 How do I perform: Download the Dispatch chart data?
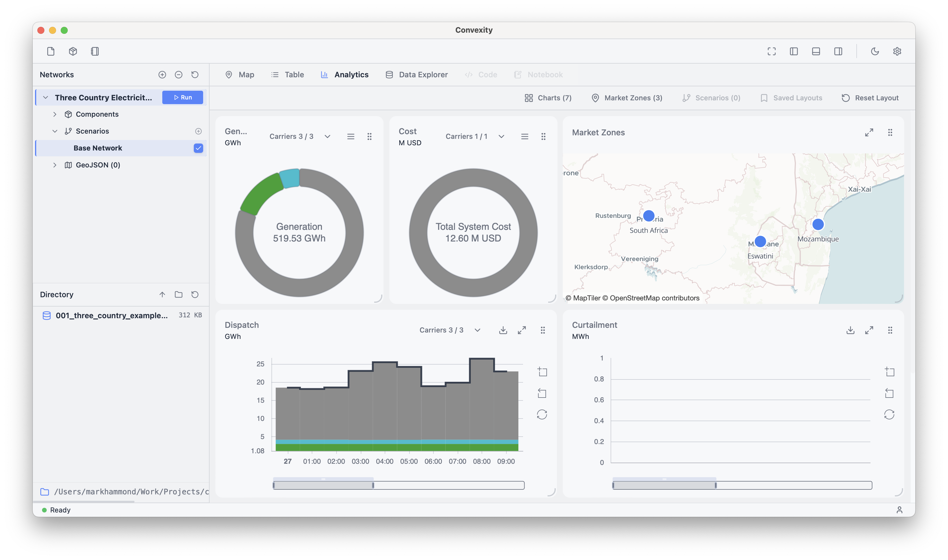click(x=503, y=330)
